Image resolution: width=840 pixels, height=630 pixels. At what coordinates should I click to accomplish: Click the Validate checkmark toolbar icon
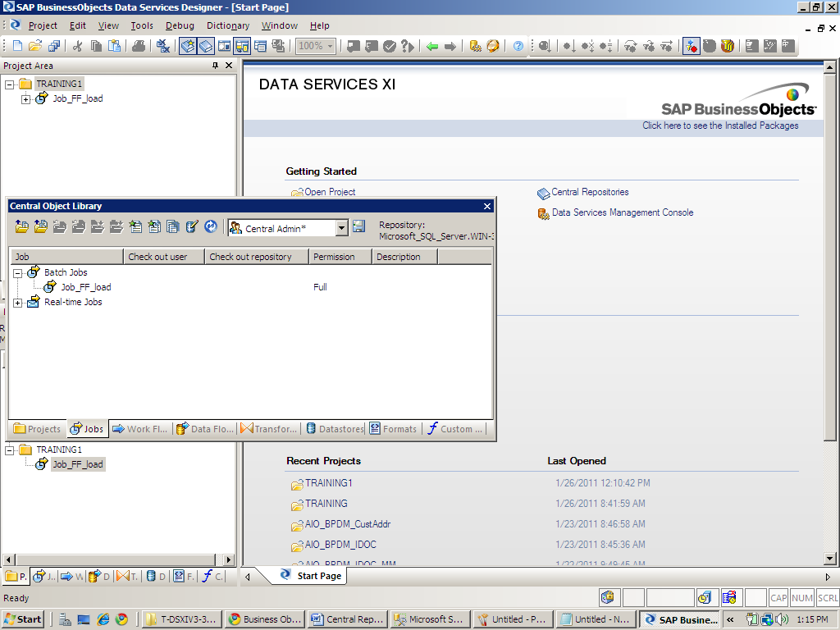coord(390,46)
